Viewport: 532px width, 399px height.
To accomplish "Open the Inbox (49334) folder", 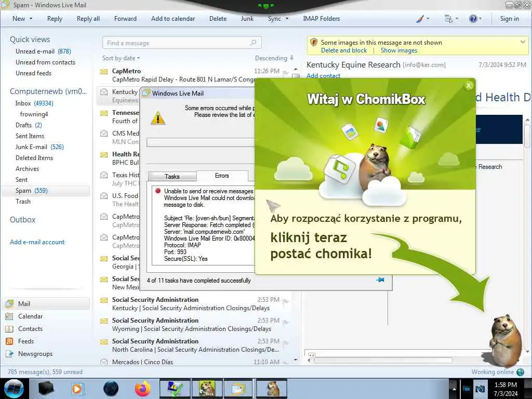I will point(34,103).
